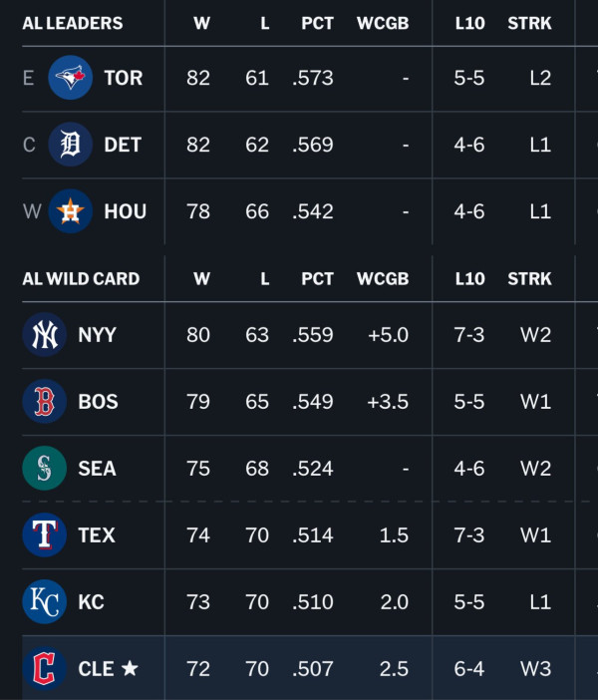Click the STRK header in AL Wild Card
Viewport: 598px width, 700px height.
529,279
